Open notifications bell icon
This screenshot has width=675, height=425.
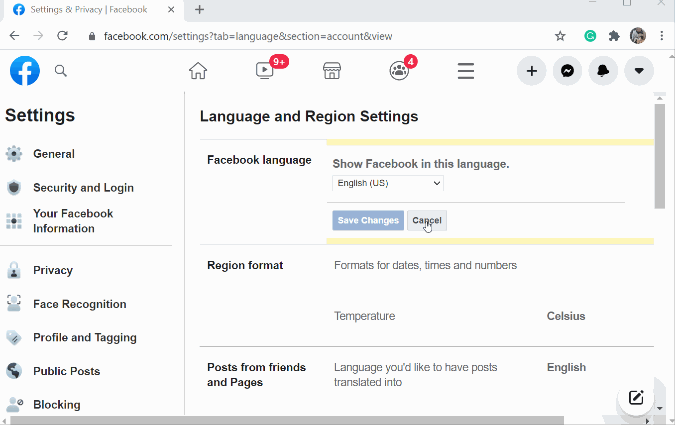click(x=603, y=71)
